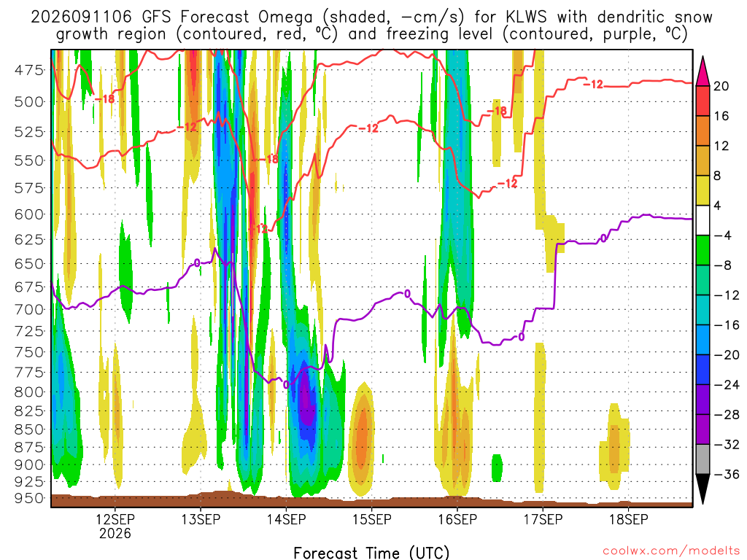Click the black downward arrow below colorbar

point(703,489)
